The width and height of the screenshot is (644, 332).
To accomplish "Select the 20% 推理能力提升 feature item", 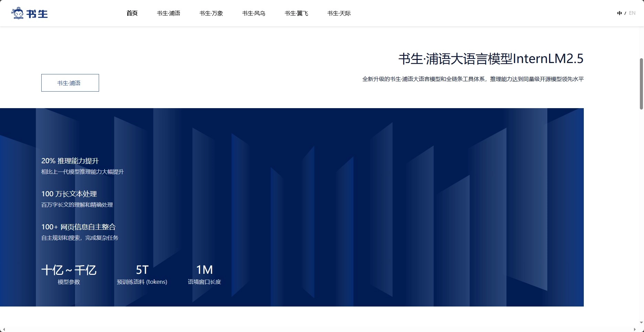I will 70,161.
